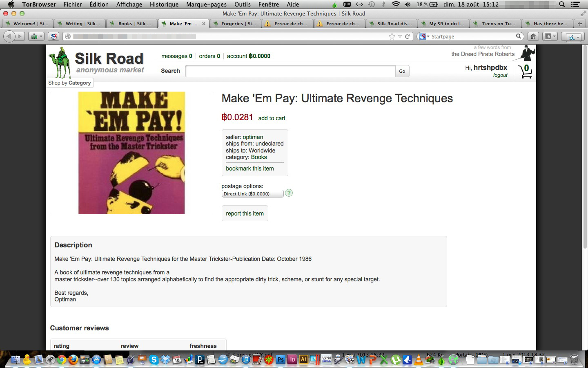Open a new tab with plus button
Viewport: 588px width, 368px height.
[580, 24]
